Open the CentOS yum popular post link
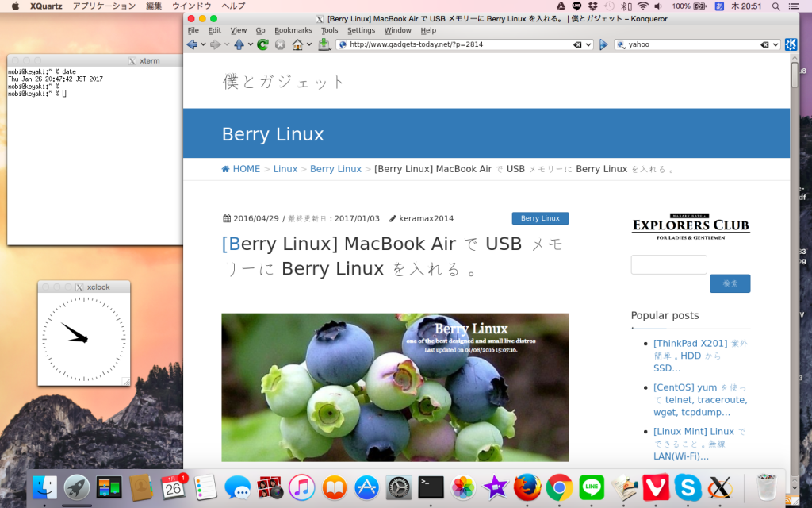This screenshot has width=812, height=508. point(700,400)
